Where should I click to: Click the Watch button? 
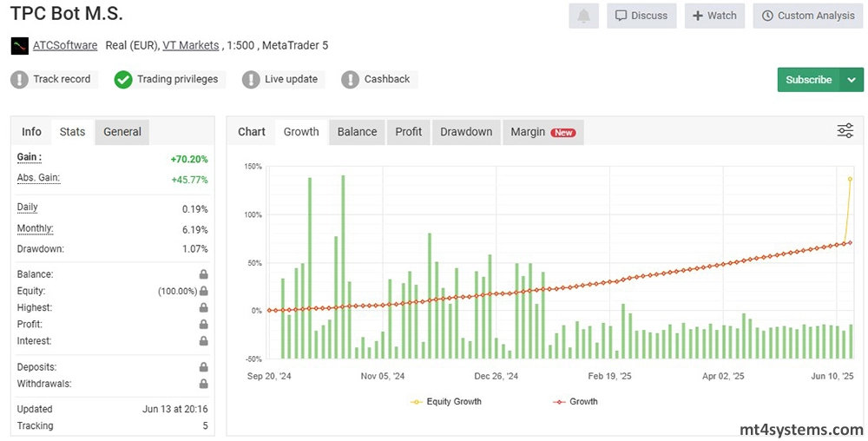click(713, 16)
